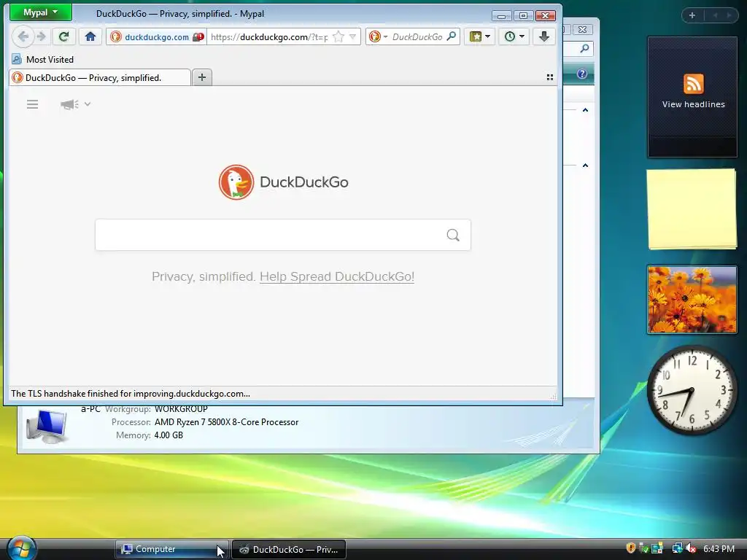Click the computer icon in the details pane
Image resolution: width=747 pixels, height=560 pixels.
click(47, 425)
